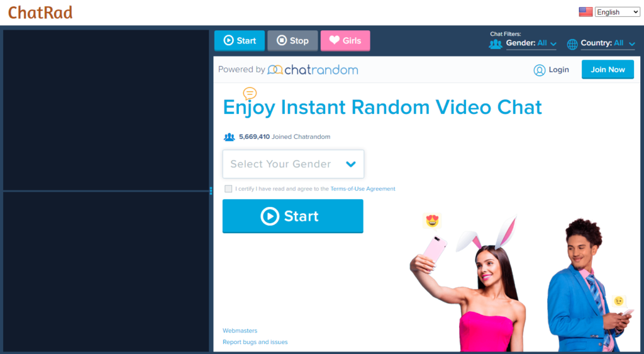The width and height of the screenshot is (644, 354).
Task: Click the heart-eyes emoji bubble
Action: pyautogui.click(x=432, y=221)
